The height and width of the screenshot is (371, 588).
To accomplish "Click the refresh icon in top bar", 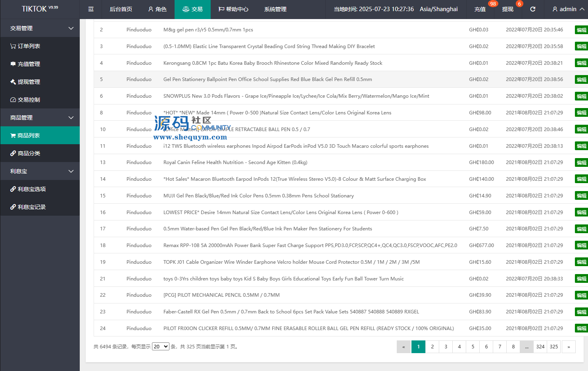I will coord(532,9).
